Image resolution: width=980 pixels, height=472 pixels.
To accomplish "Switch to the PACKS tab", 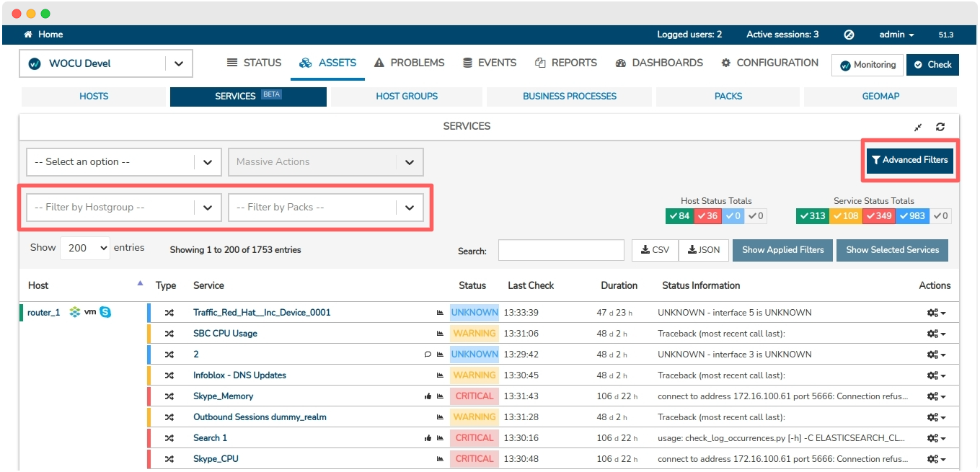I will tap(728, 97).
